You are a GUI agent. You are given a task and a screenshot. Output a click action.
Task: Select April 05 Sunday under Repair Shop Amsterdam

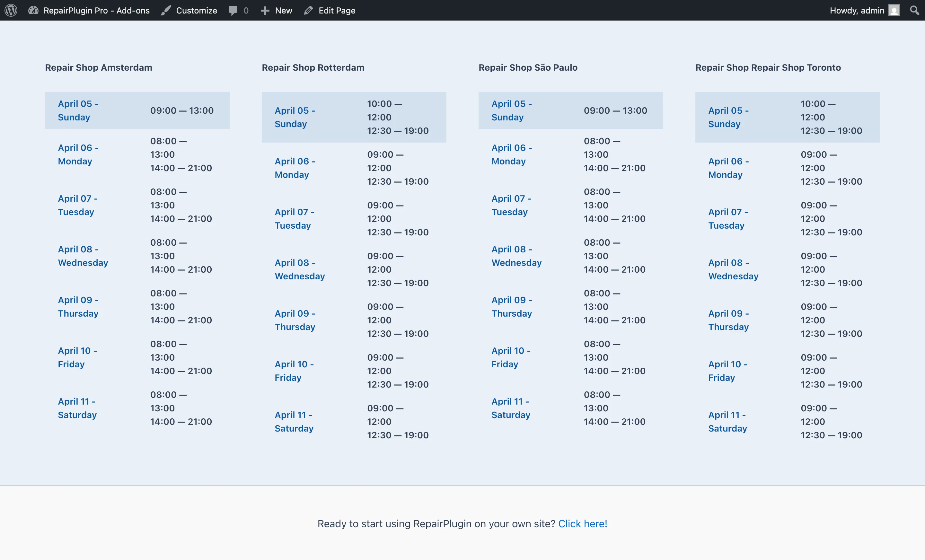(78, 110)
